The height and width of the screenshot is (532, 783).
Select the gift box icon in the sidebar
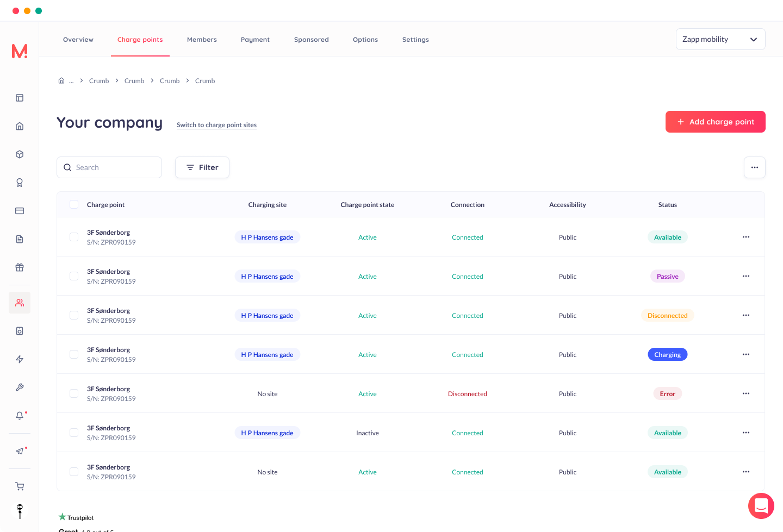click(20, 267)
